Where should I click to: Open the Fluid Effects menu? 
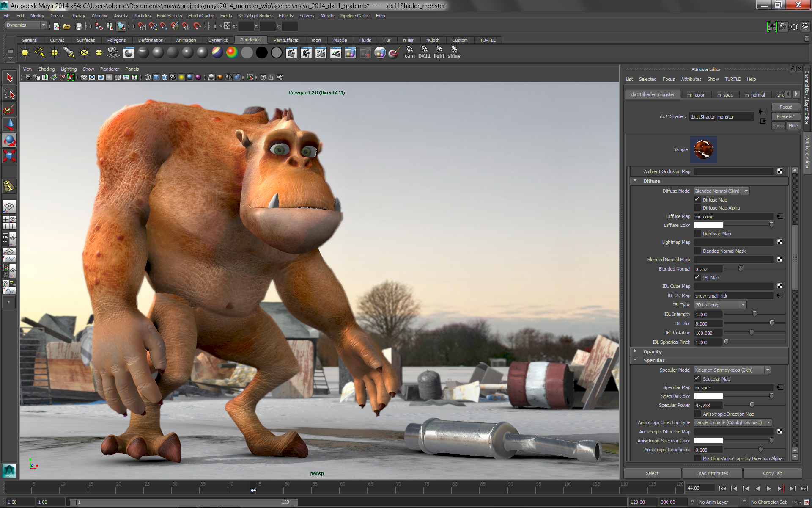tap(169, 16)
